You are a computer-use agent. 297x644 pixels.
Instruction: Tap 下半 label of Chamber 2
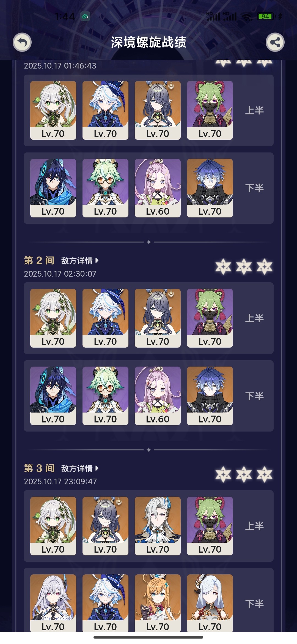pos(254,396)
